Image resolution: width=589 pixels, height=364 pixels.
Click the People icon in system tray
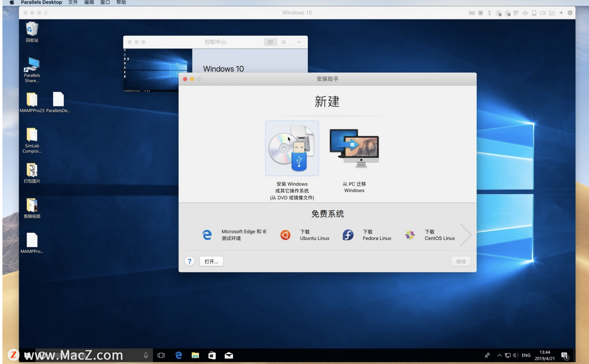pyautogui.click(x=487, y=355)
